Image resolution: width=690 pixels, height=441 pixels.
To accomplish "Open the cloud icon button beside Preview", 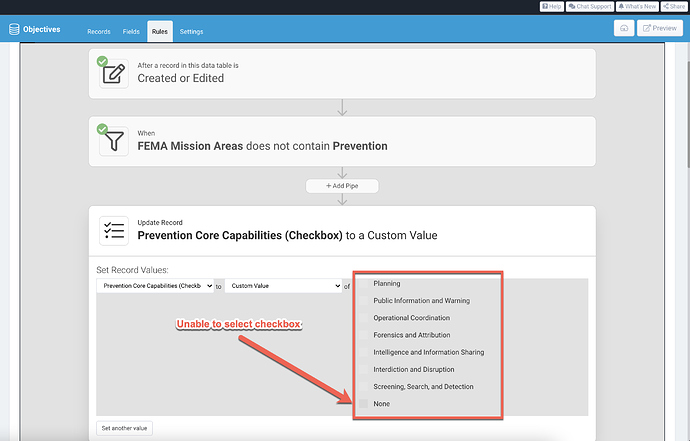I will 624,28.
